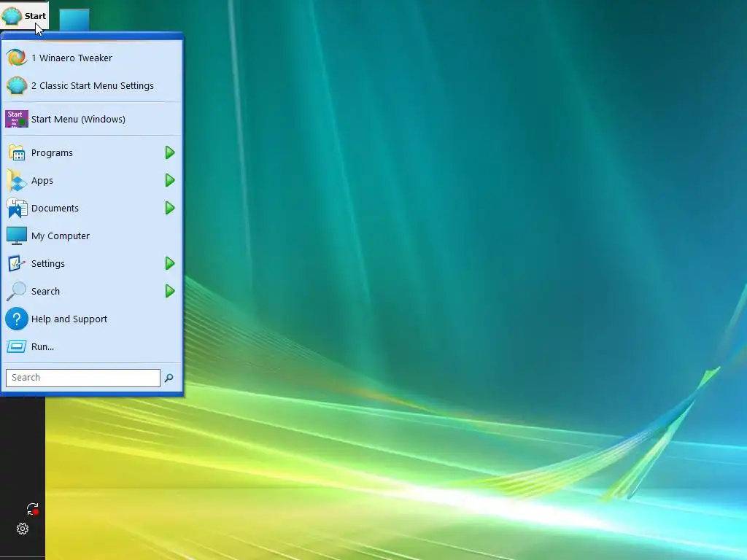Click the purple Start Menu (Windows) icon

[17, 119]
